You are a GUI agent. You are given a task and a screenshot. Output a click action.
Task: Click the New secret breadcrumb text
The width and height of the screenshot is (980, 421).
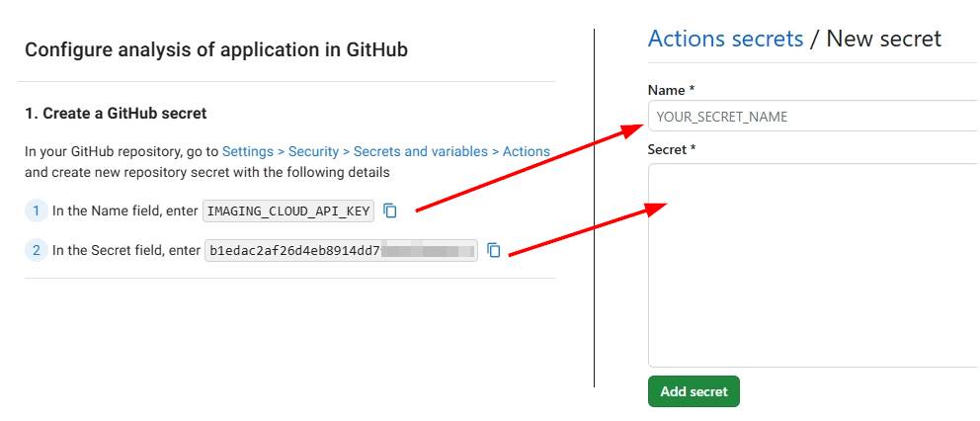883,40
